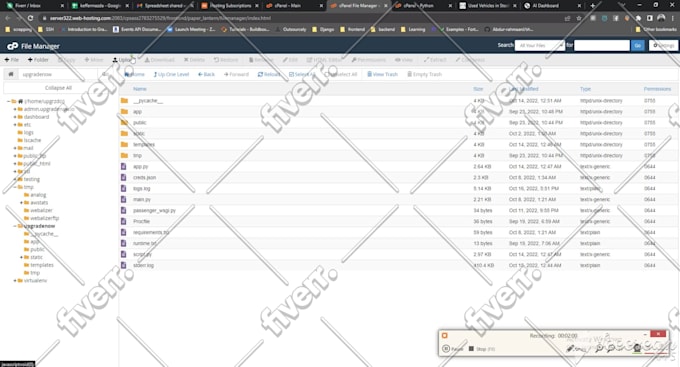
Task: Click the browser reload icon
Action: (x=30, y=18)
